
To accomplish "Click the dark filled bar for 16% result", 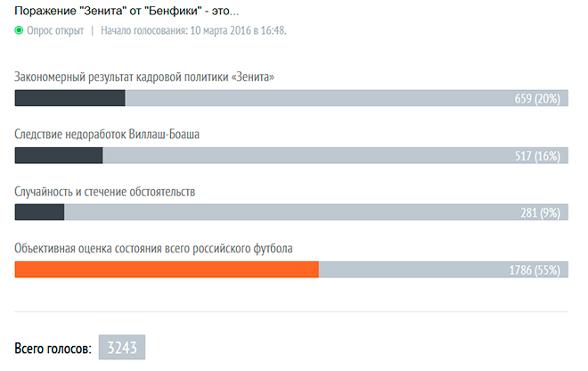I will click(59, 155).
